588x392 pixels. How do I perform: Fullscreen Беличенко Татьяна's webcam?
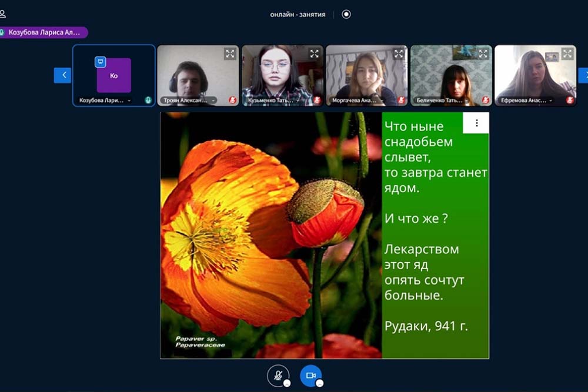click(483, 53)
